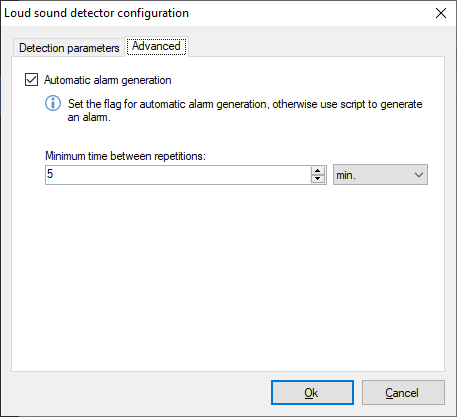The image size is (457, 417).
Task: Close the dialog with the X icon
Action: [441, 13]
